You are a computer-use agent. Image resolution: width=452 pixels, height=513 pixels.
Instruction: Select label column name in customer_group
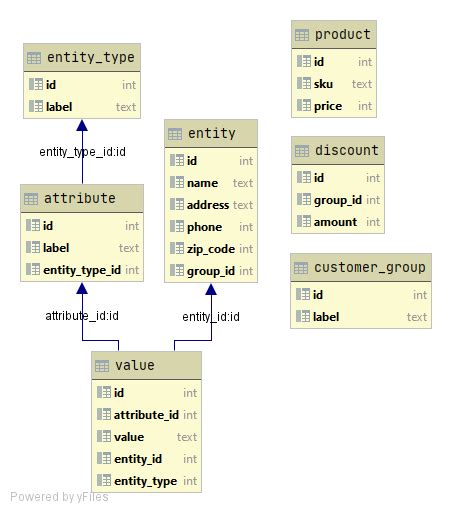(326, 317)
